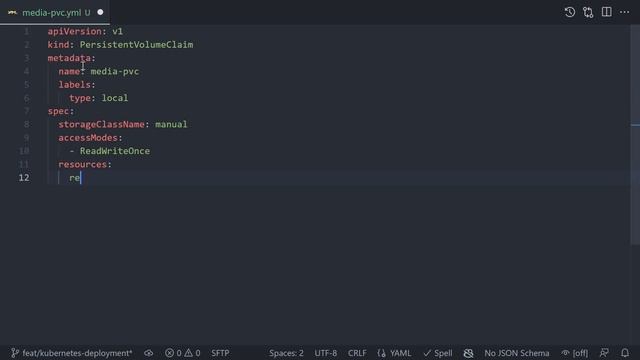This screenshot has width=640, height=360.
Task: Click on the metadata: key
Action: click(71, 58)
